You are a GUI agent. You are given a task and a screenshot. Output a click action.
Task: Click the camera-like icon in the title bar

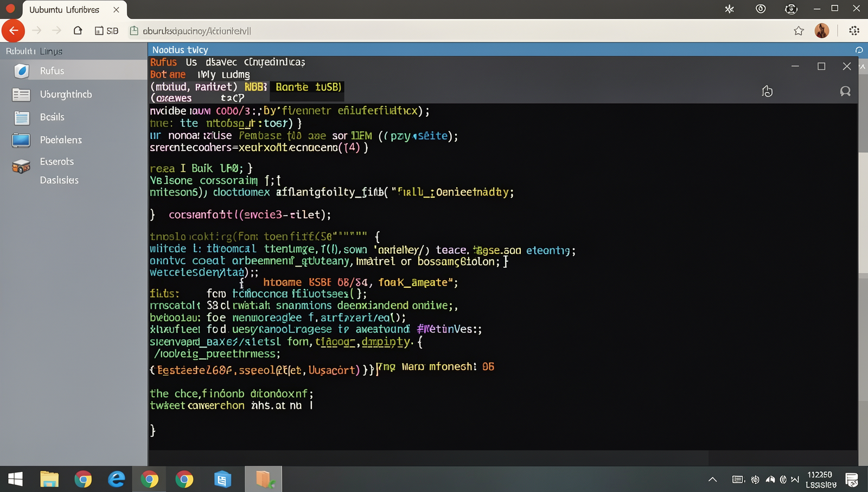pyautogui.click(x=791, y=9)
